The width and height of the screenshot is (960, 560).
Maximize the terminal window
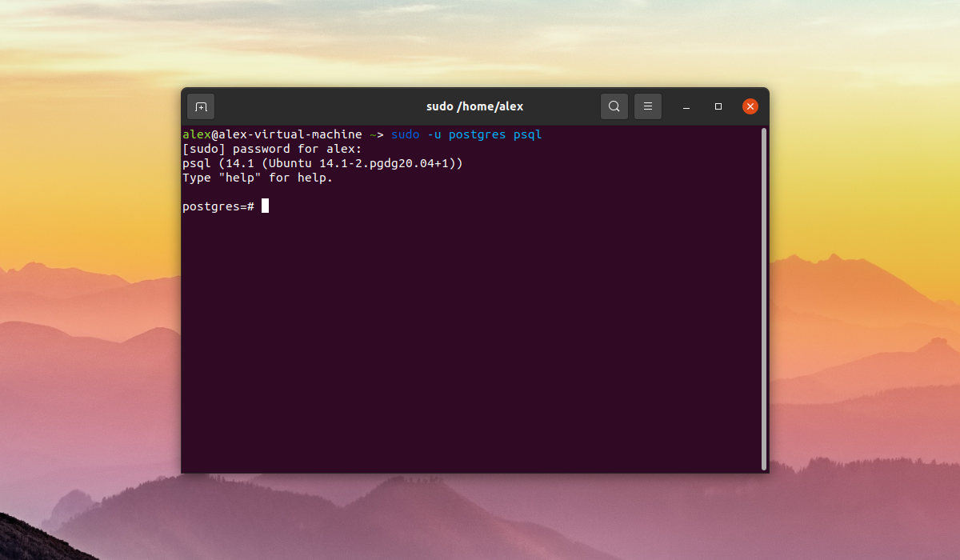tap(718, 106)
